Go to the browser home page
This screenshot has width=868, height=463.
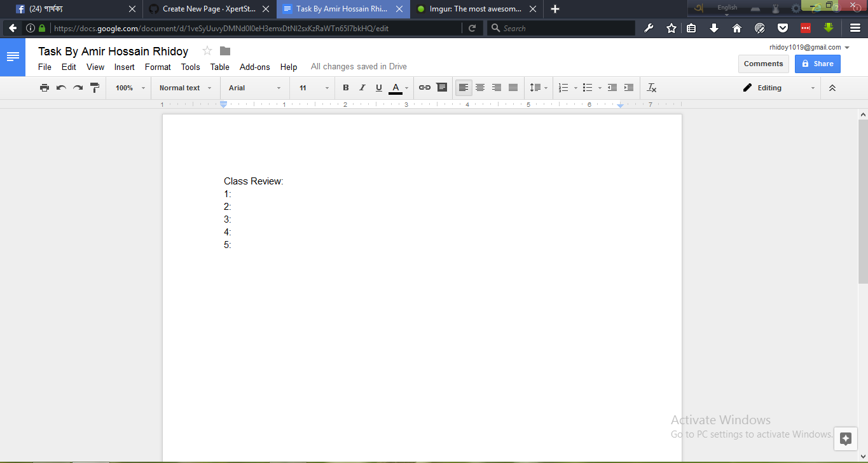point(737,28)
